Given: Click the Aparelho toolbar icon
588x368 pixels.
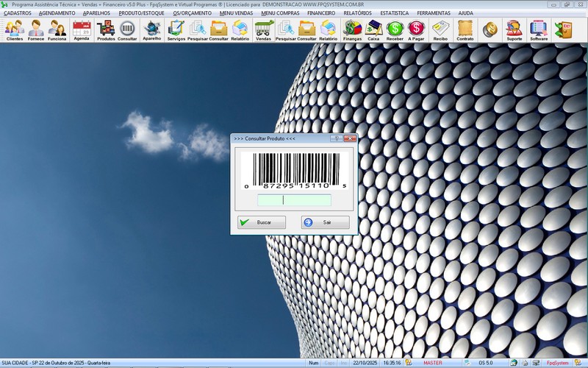Looking at the screenshot, I should (x=152, y=30).
